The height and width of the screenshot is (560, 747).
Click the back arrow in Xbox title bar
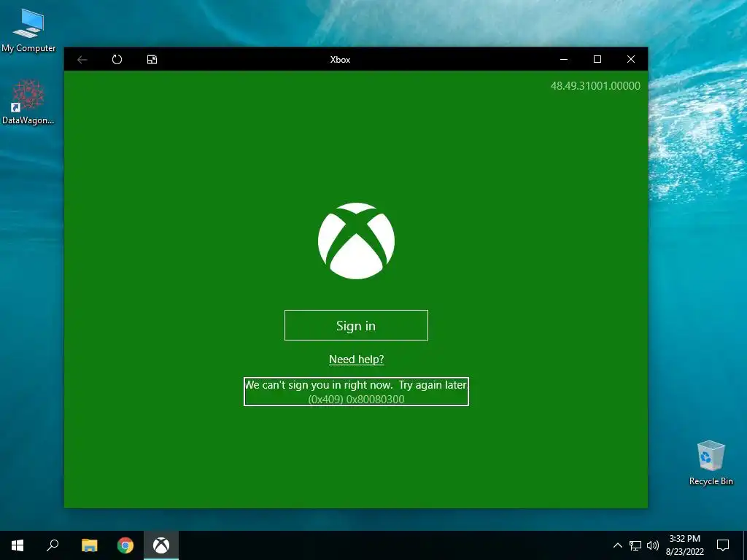coord(82,60)
